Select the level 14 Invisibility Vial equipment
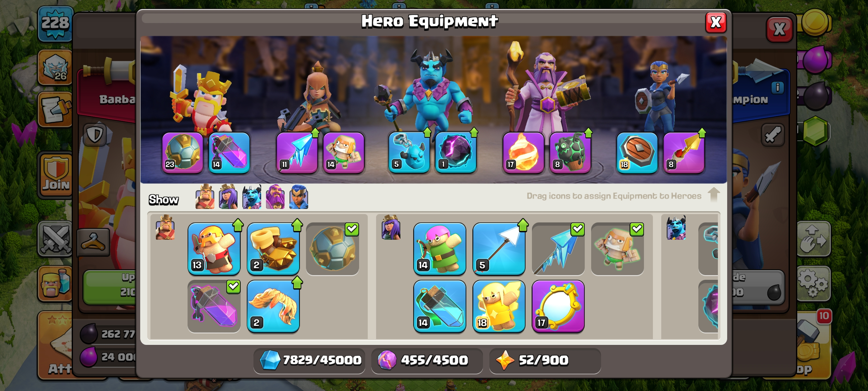 tap(440, 306)
